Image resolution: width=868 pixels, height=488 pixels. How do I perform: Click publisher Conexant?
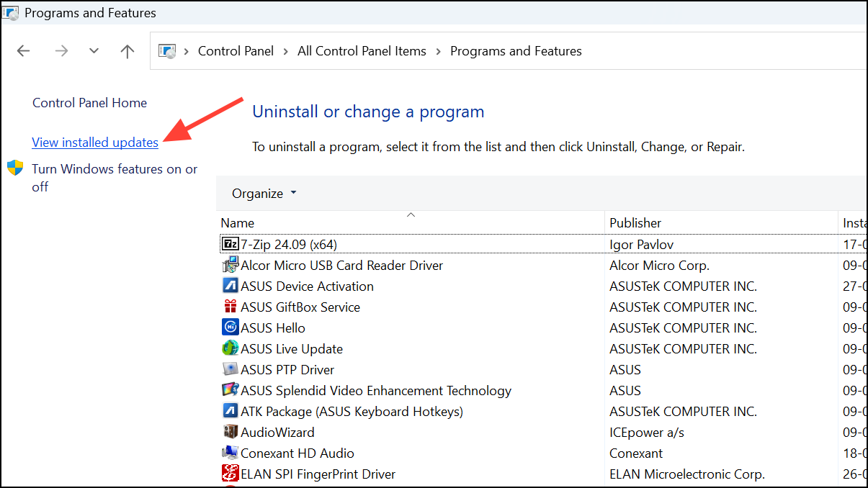coord(636,453)
